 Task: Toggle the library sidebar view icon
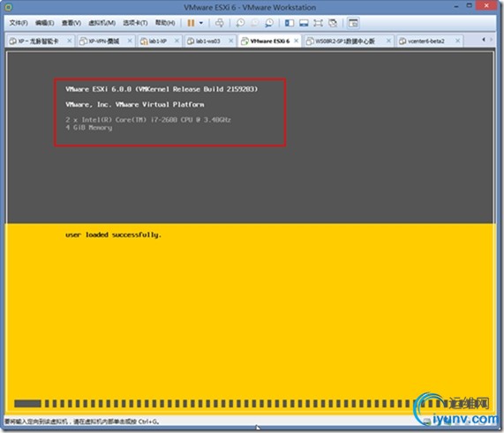pyautogui.click(x=290, y=23)
